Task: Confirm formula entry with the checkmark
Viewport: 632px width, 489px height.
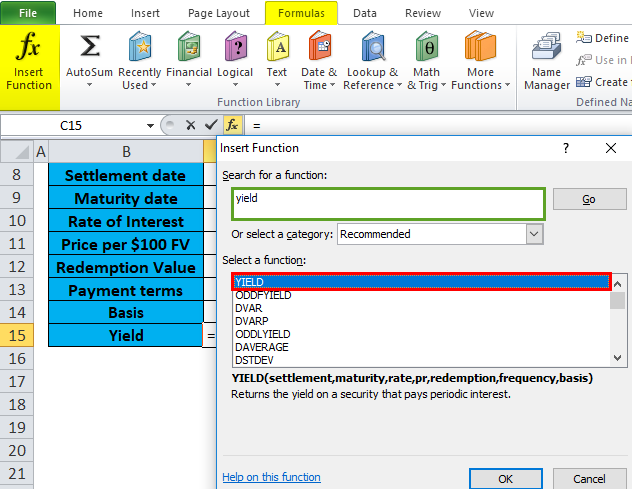Action: point(211,125)
